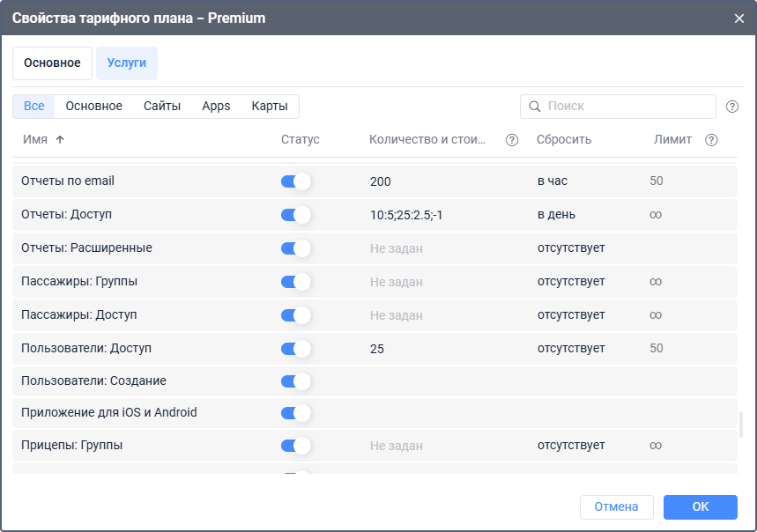Click the help icon next to Лимит column
Image resolution: width=757 pixels, height=532 pixels.
[711, 140]
